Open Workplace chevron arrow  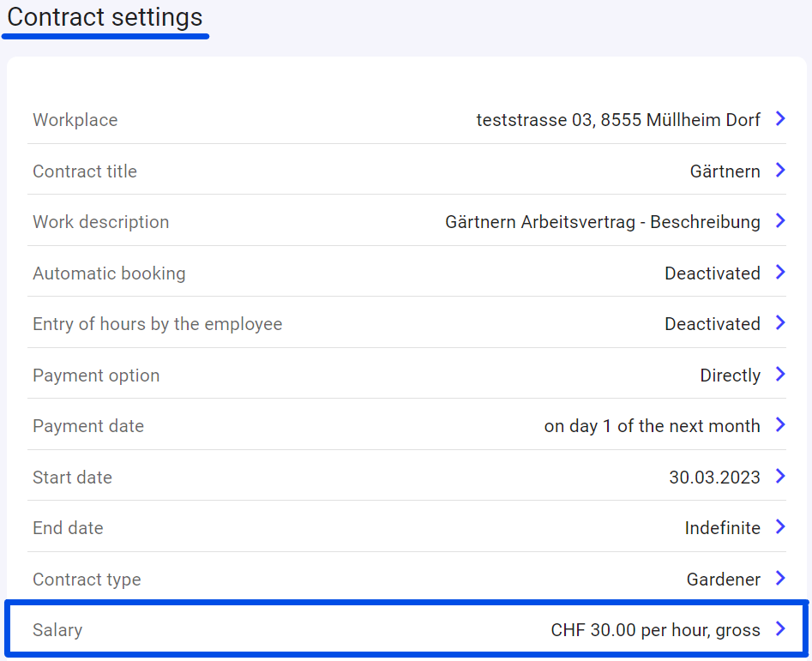780,118
